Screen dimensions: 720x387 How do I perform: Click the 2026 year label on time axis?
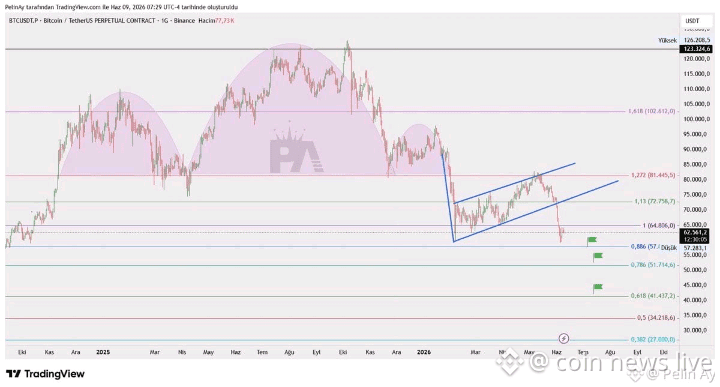coord(424,352)
